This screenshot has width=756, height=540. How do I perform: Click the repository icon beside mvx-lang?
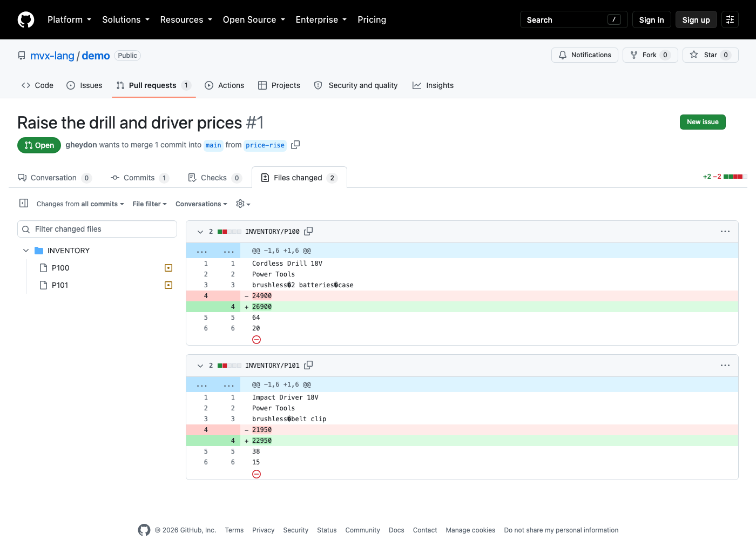pyautogui.click(x=22, y=56)
